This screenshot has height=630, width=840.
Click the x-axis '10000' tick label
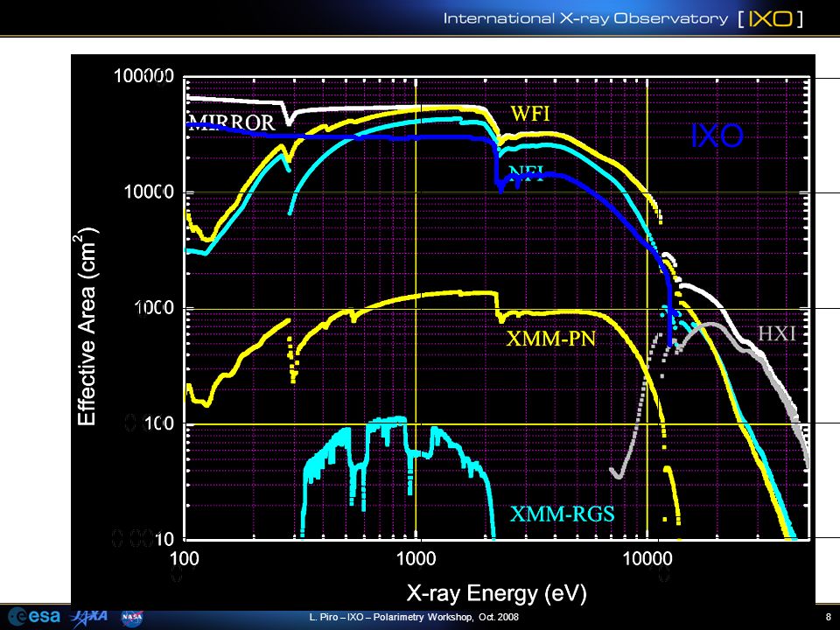[647, 559]
